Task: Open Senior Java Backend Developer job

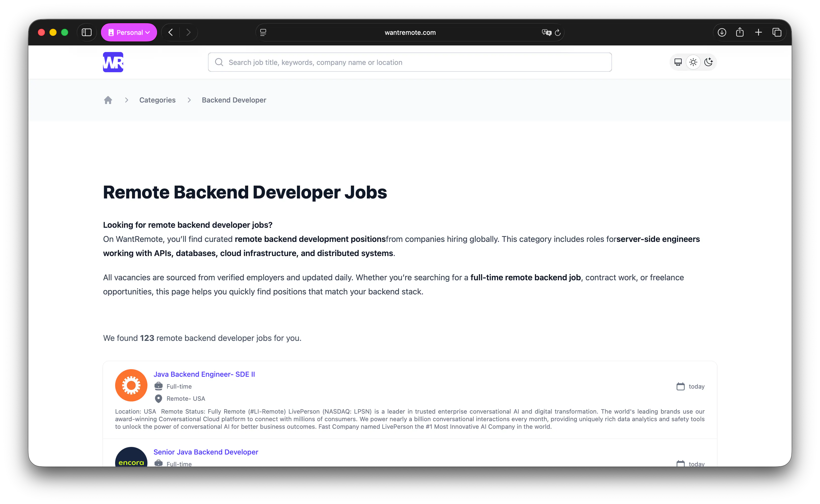Action: 206,452
